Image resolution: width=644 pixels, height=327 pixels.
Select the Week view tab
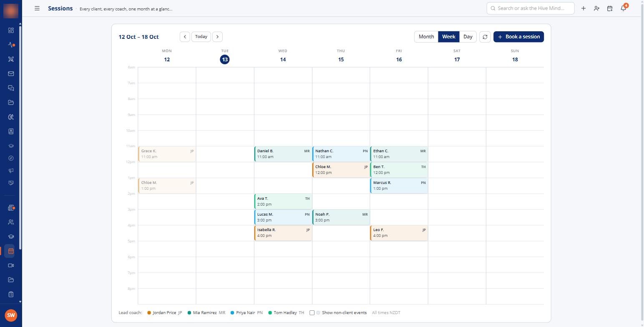449,37
